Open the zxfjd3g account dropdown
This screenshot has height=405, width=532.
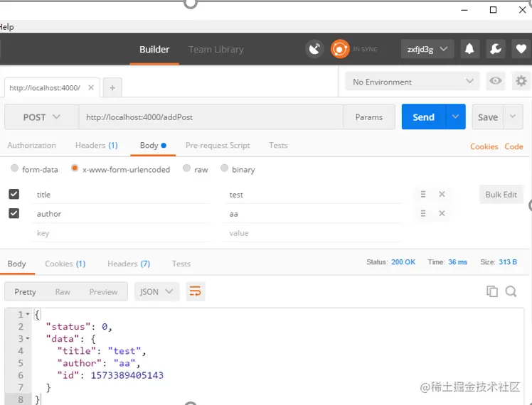coord(427,49)
